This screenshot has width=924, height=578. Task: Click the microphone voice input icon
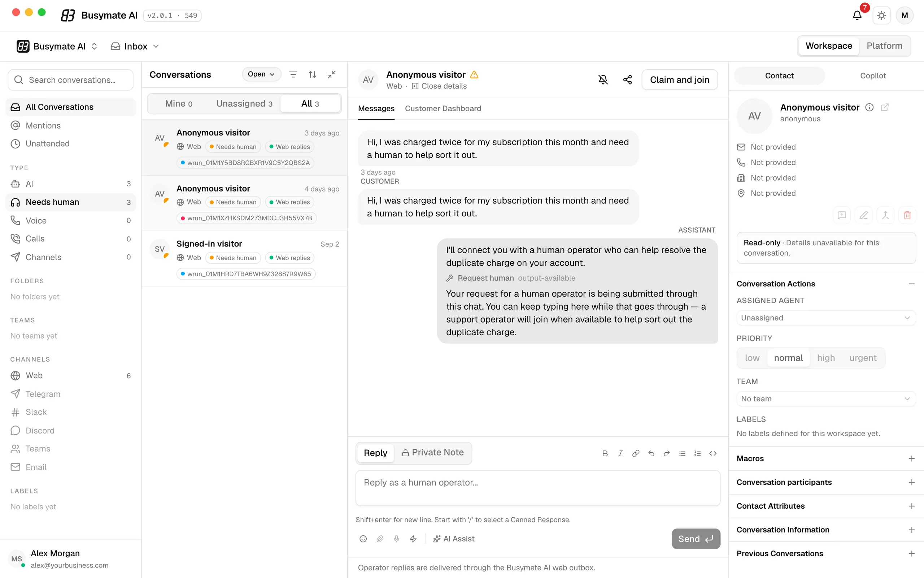(396, 539)
